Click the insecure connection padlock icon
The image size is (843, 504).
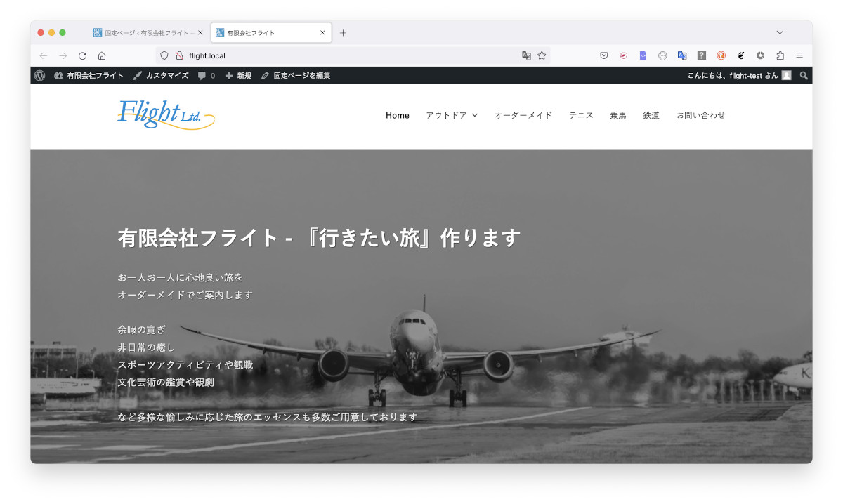(x=179, y=55)
